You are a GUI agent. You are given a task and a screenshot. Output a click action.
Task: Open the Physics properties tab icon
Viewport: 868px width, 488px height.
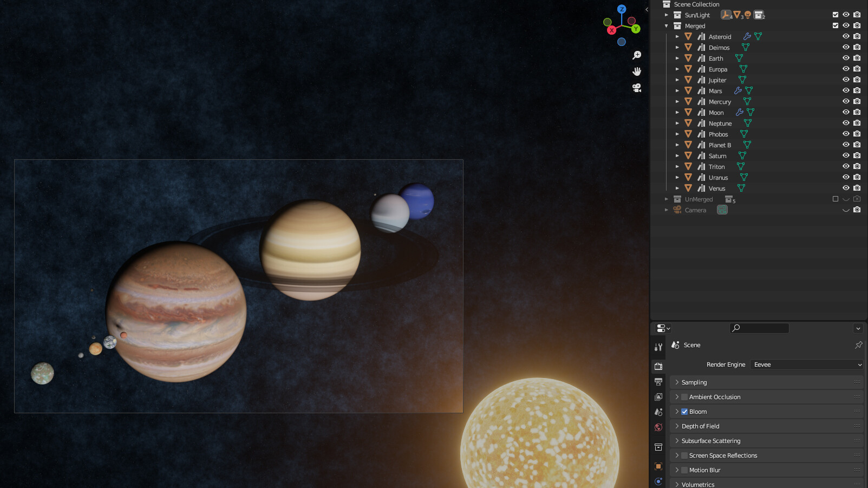tap(658, 482)
